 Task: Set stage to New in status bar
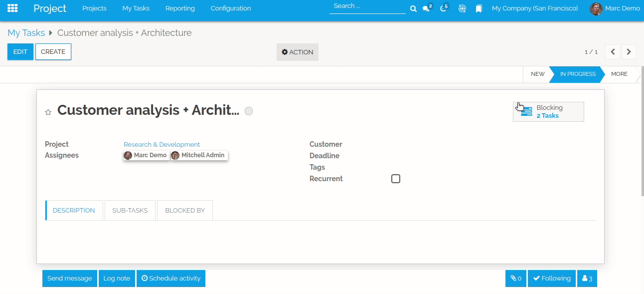pos(537,74)
